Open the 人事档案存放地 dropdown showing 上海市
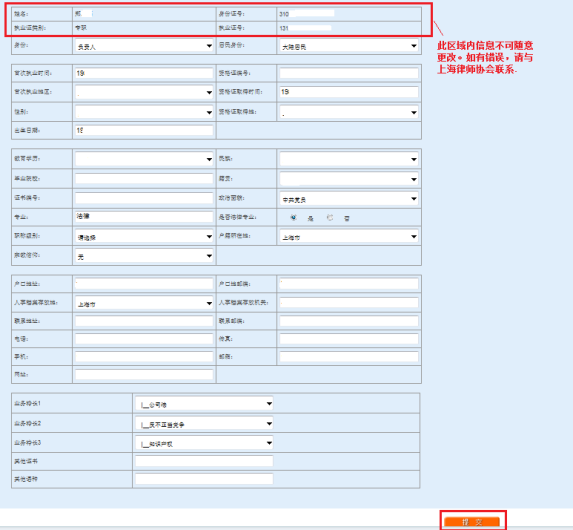The image size is (573, 530). click(144, 303)
